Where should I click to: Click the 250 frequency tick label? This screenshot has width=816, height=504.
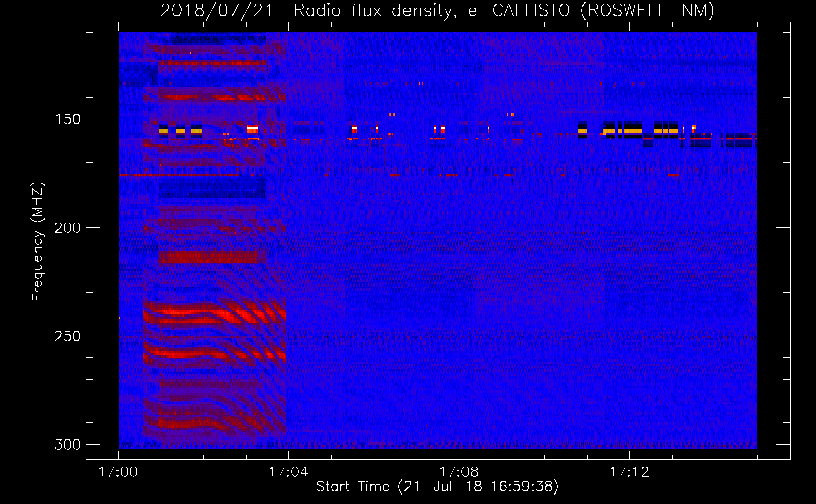[x=68, y=336]
